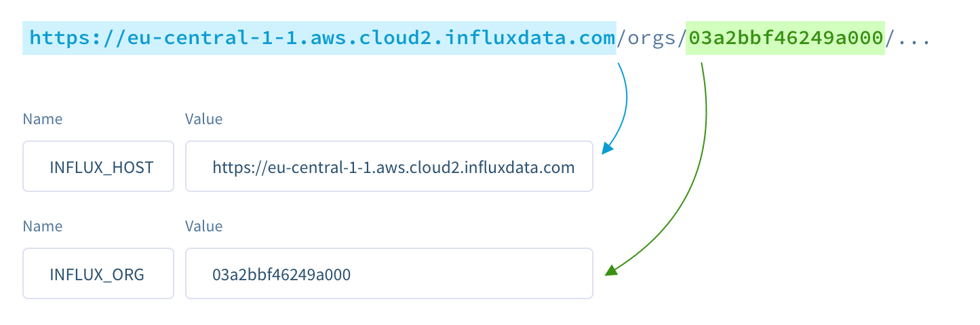Focus the INFLUX_ORG name field
This screenshot has height=325, width=980.
(98, 273)
